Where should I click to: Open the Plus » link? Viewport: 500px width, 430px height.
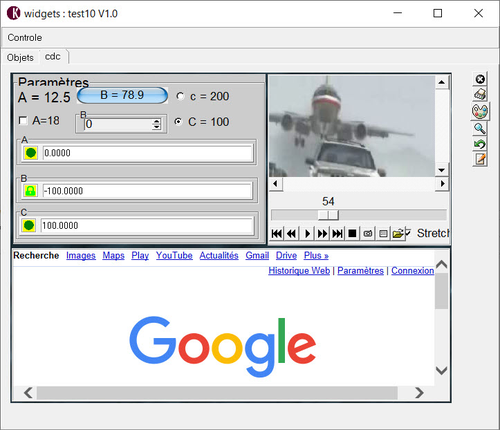click(316, 256)
